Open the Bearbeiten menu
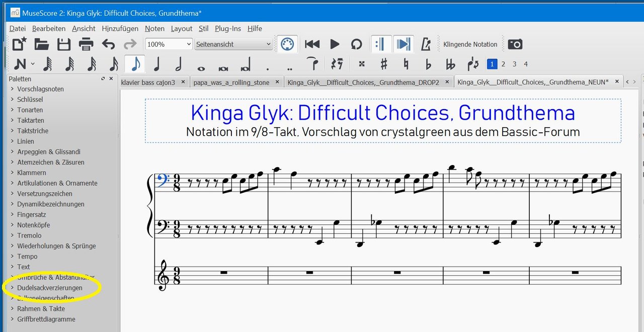644x332 pixels. (49, 29)
